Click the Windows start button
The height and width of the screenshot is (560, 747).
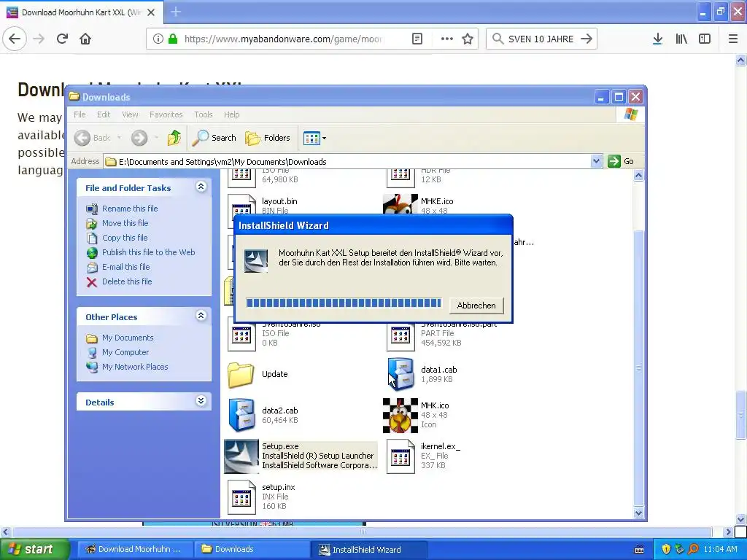click(34, 549)
